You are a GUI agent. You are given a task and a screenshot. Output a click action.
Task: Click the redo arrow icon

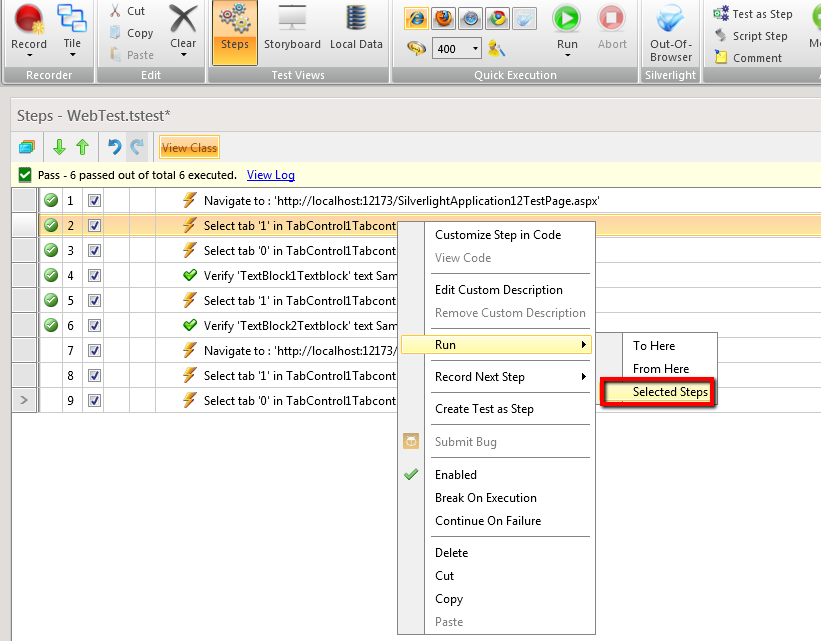pos(137,147)
